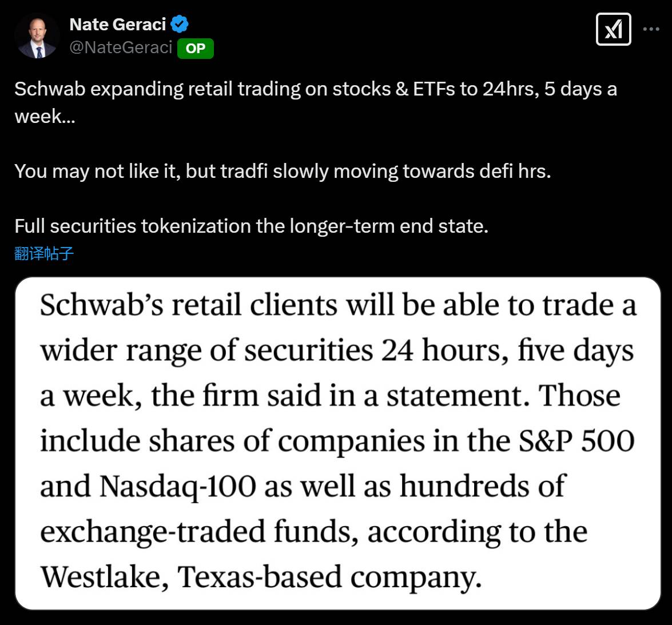The height and width of the screenshot is (625, 672).
Task: Click the green OP badge
Action: (x=196, y=49)
